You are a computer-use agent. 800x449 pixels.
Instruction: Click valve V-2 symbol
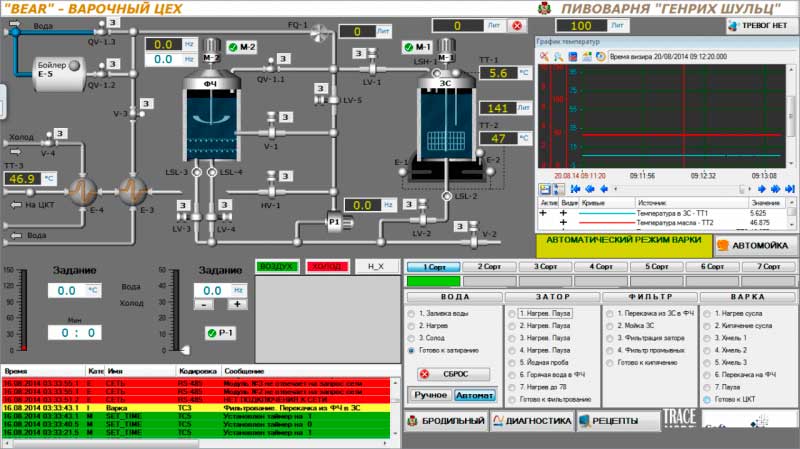(474, 236)
